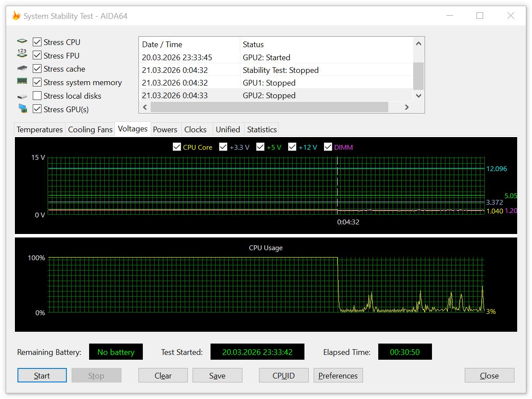Select 'Stability Test: Stopped' log entry
Screen dimensions: 532x399
pos(276,70)
